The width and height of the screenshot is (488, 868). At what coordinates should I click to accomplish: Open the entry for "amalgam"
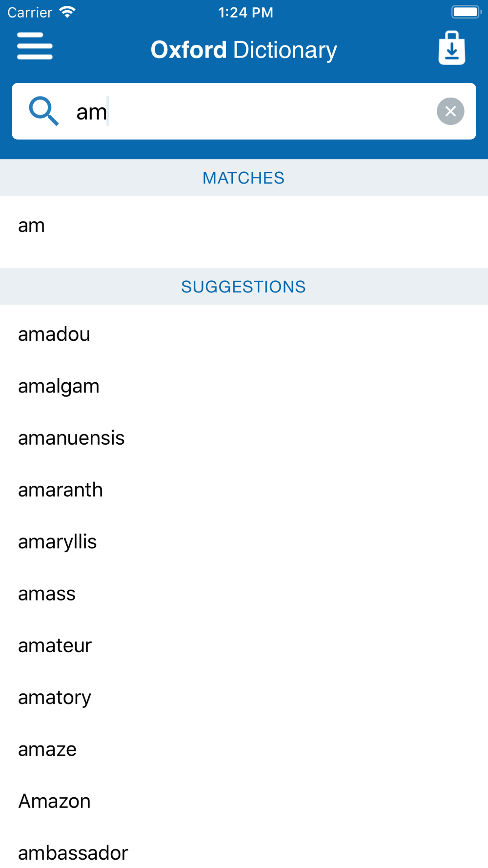point(59,386)
